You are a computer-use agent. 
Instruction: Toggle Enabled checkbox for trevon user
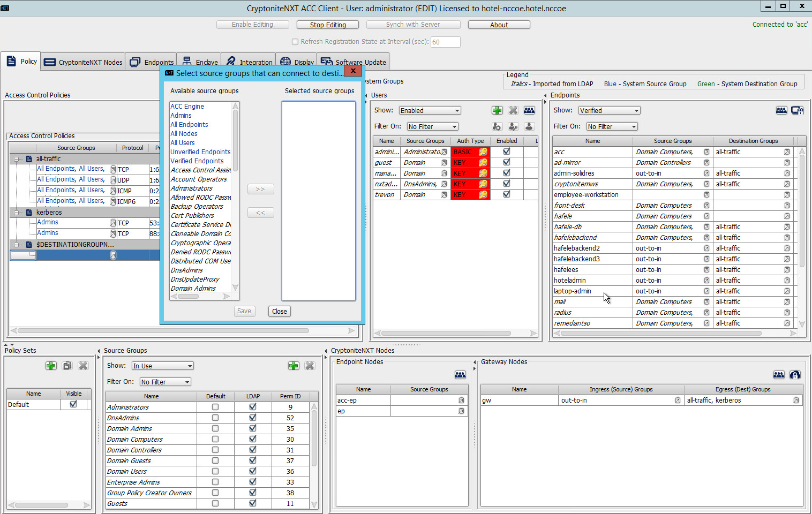pos(507,194)
